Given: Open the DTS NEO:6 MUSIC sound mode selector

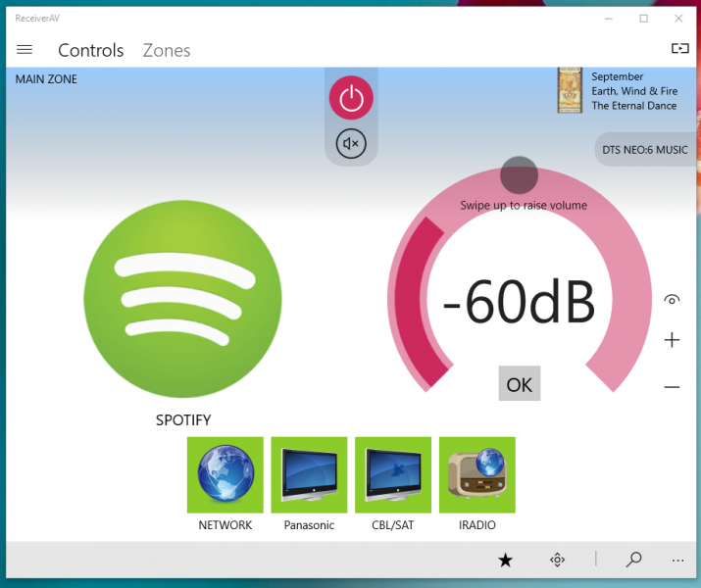Looking at the screenshot, I should click(x=643, y=150).
